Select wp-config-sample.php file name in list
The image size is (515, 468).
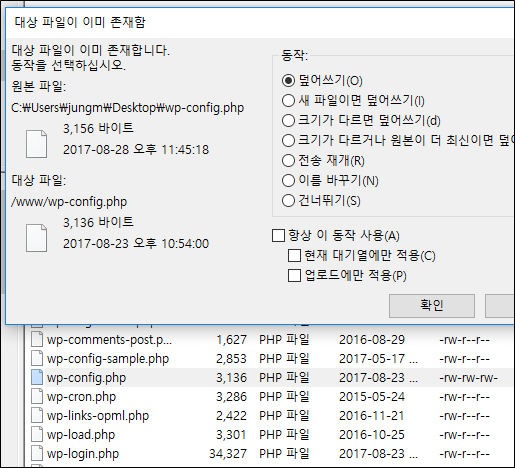coord(108,359)
